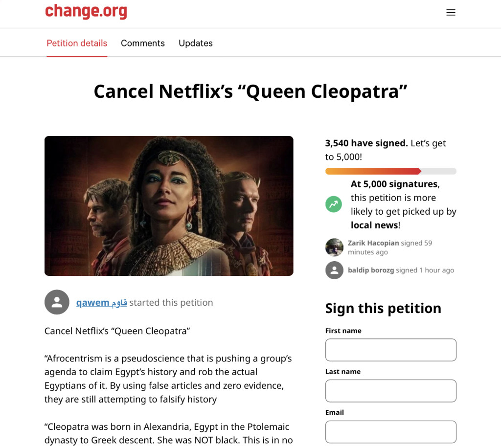Click the petition starter's gray avatar icon
The image size is (501, 448).
[x=57, y=302]
